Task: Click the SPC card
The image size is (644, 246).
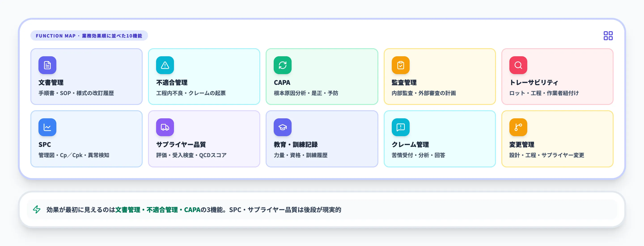Action: pos(87,138)
